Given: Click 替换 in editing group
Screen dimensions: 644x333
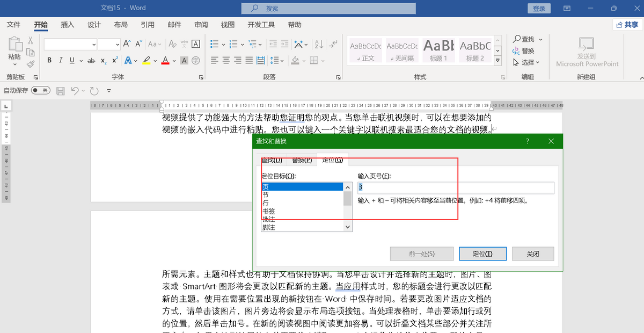Looking at the screenshot, I should [x=523, y=51].
